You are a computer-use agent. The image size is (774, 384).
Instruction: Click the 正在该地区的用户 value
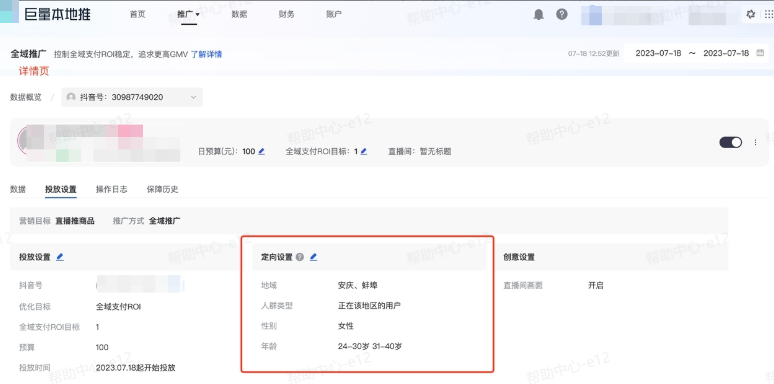[369, 306]
